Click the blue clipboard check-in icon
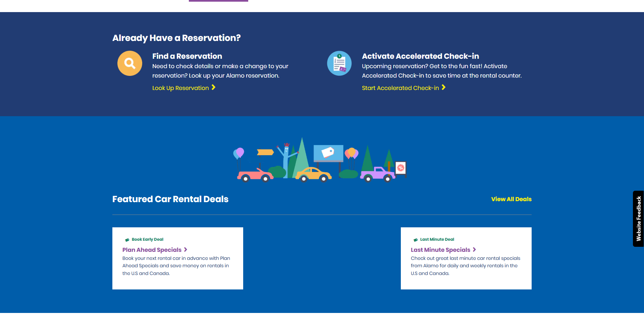644x320 pixels. [x=339, y=63]
